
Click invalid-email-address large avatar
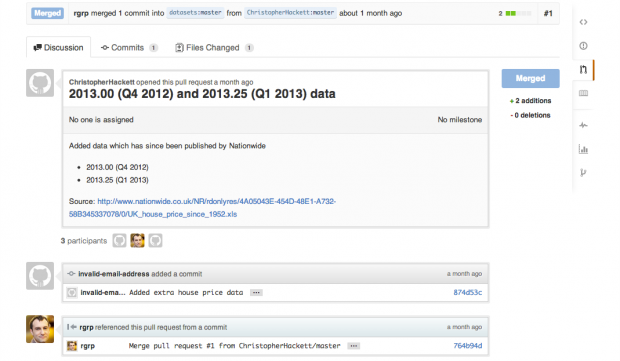(x=40, y=276)
